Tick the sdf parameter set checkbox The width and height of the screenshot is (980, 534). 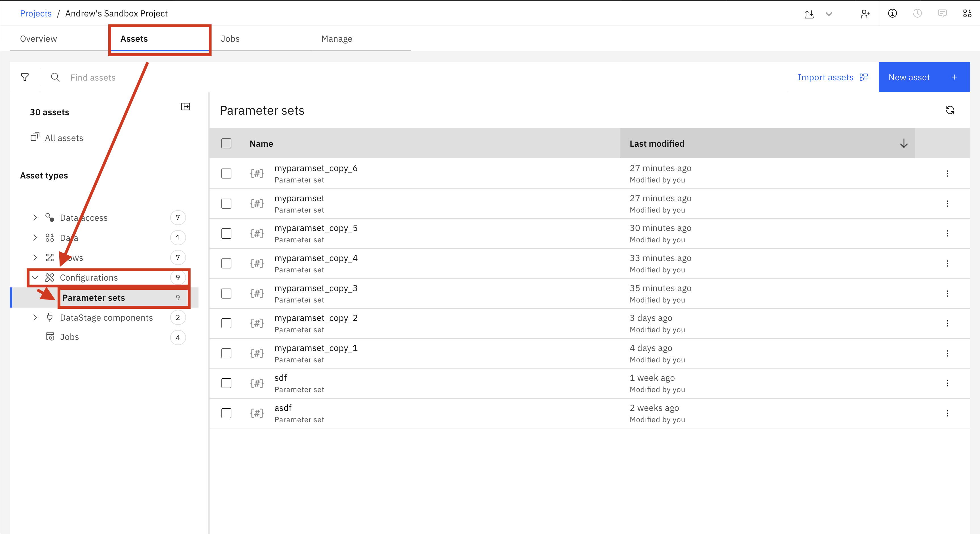[x=226, y=383]
